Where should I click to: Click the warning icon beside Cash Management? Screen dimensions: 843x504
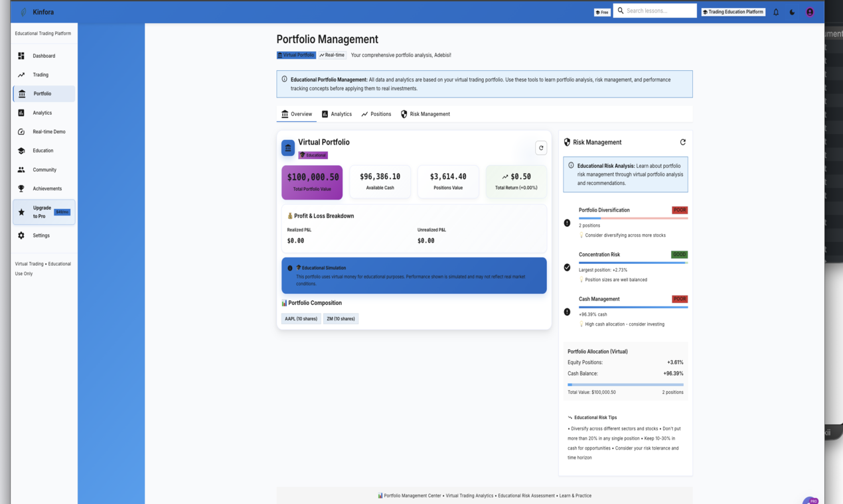pyautogui.click(x=567, y=312)
